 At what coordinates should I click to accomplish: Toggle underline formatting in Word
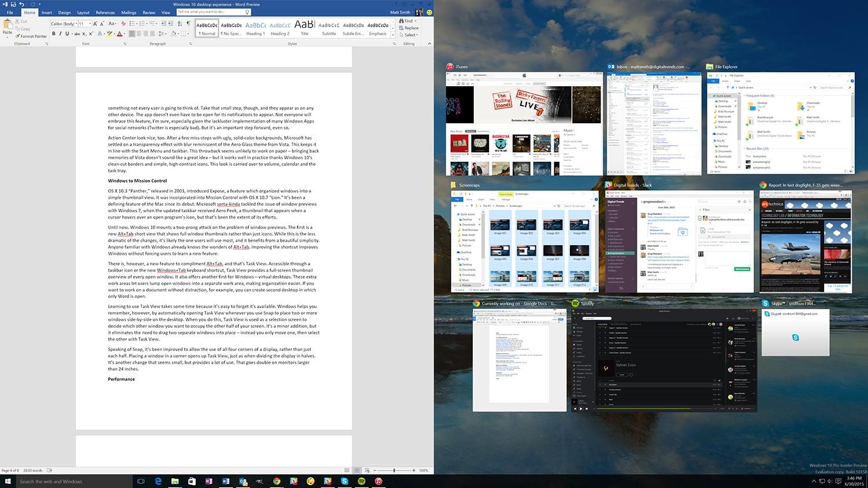click(x=67, y=34)
